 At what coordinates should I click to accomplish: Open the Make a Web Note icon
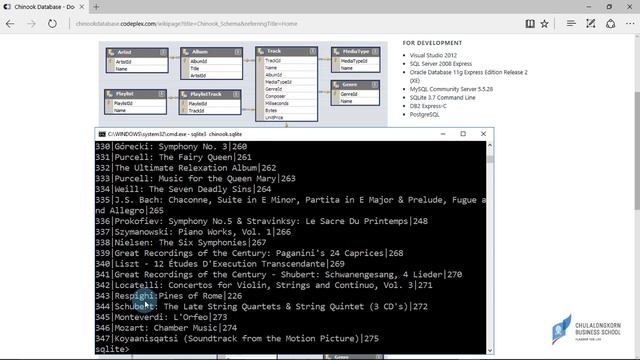pyautogui.click(x=591, y=24)
